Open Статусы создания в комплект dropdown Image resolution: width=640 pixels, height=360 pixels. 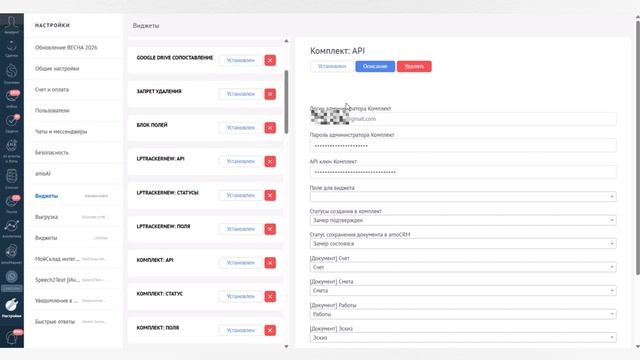point(463,220)
